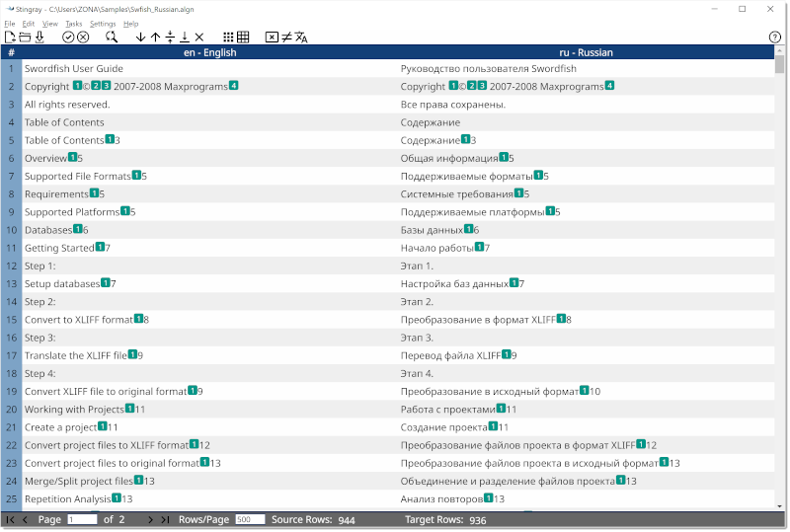
Task: Select 'Анализ повторов' target segment
Action: tap(586, 499)
